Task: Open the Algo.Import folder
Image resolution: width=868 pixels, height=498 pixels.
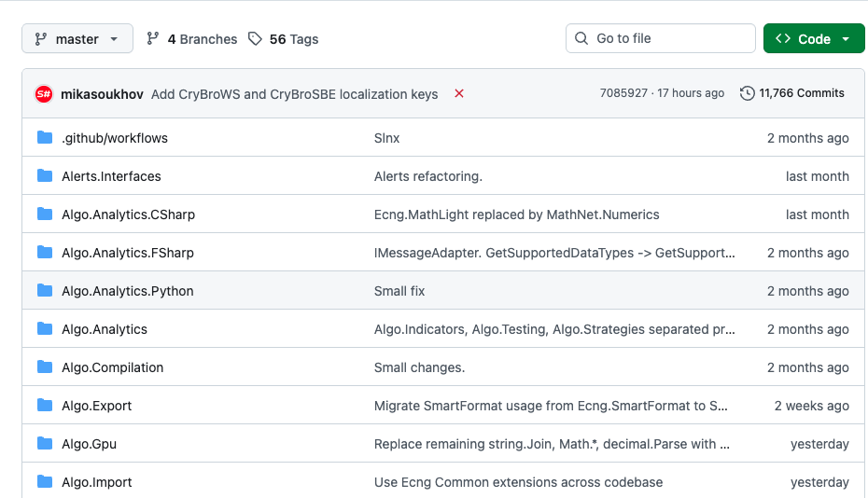Action: click(97, 482)
